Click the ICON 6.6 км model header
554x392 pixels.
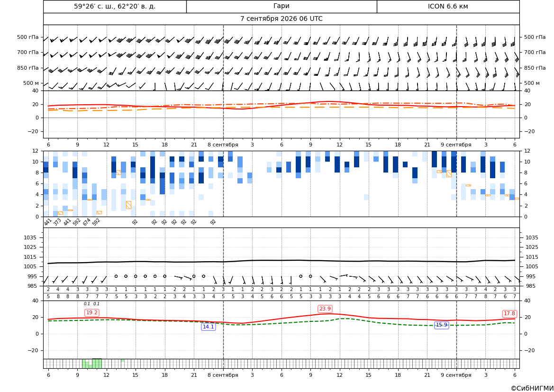click(448, 6)
